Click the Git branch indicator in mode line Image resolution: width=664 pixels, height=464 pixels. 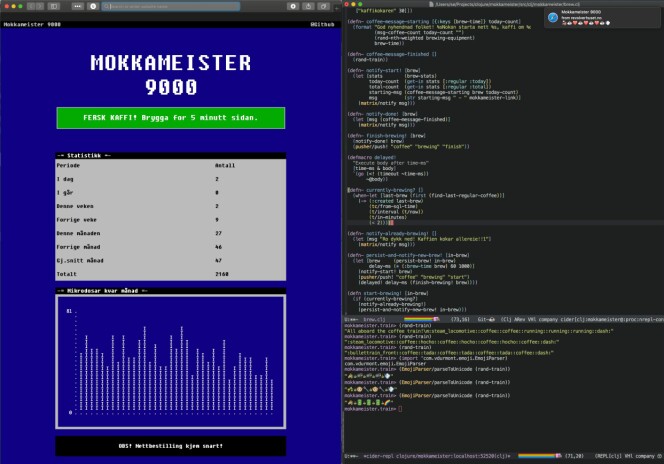pyautogui.click(x=486, y=319)
